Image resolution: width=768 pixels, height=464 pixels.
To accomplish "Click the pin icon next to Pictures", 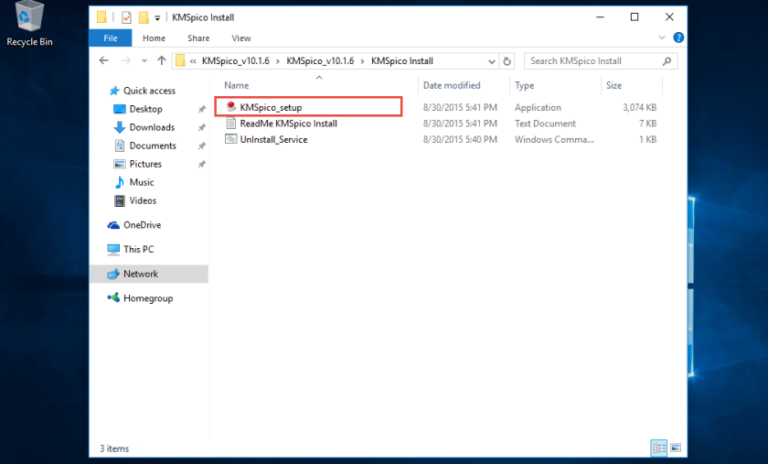I will point(202,164).
